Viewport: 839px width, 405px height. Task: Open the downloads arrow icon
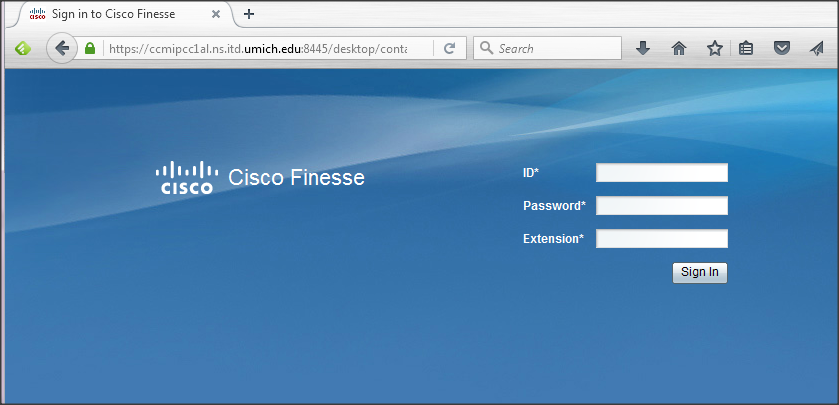pyautogui.click(x=643, y=49)
